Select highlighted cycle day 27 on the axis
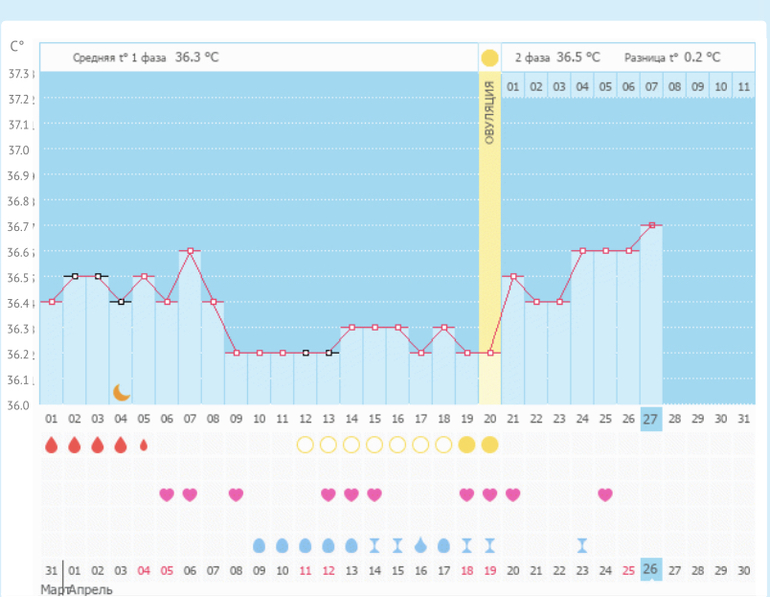Screen dimensions: 770x597 pyautogui.click(x=651, y=418)
